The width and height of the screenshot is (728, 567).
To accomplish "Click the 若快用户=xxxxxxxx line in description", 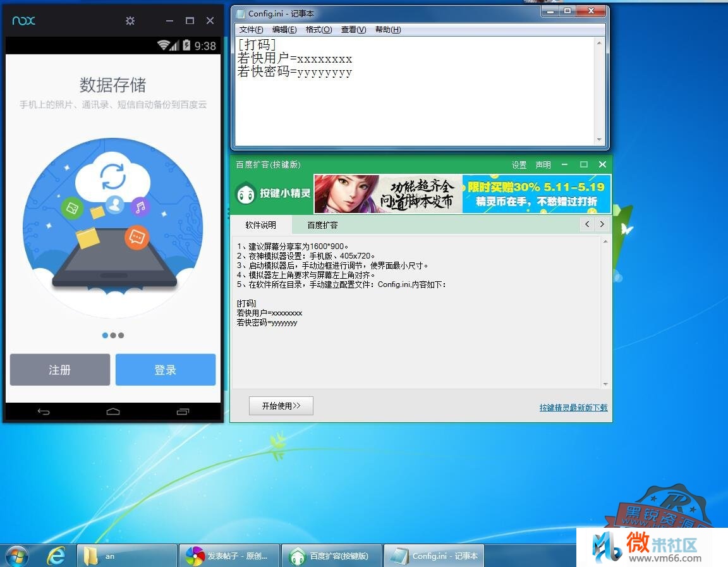I will (x=269, y=314).
